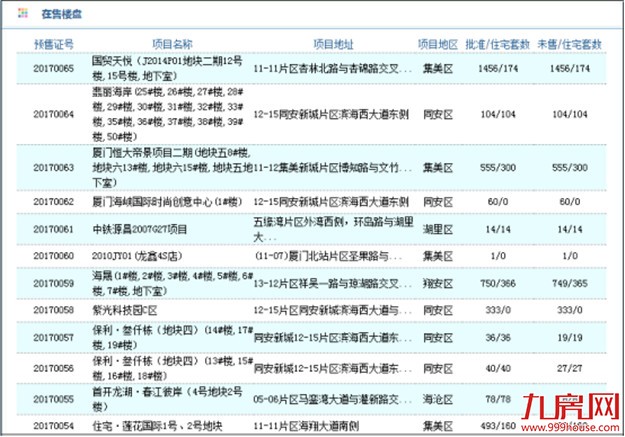Select presale number 20170062

click(x=53, y=202)
